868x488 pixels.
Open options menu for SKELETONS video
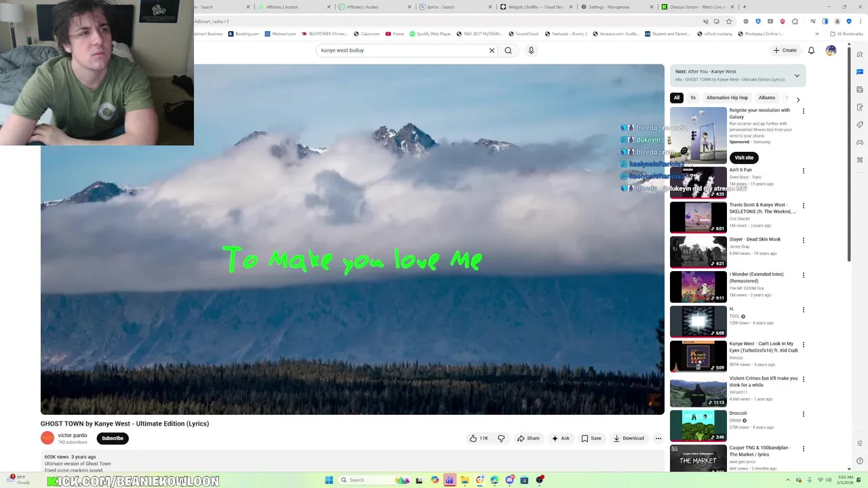click(804, 205)
